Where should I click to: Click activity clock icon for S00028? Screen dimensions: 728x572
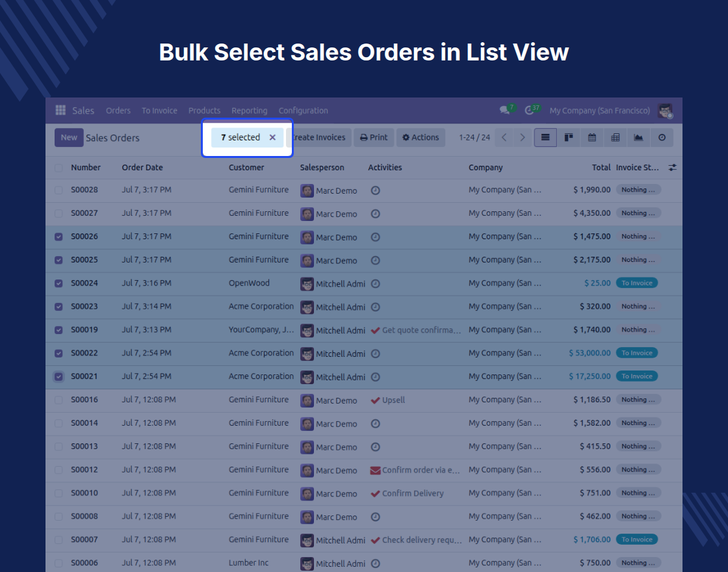tap(376, 190)
